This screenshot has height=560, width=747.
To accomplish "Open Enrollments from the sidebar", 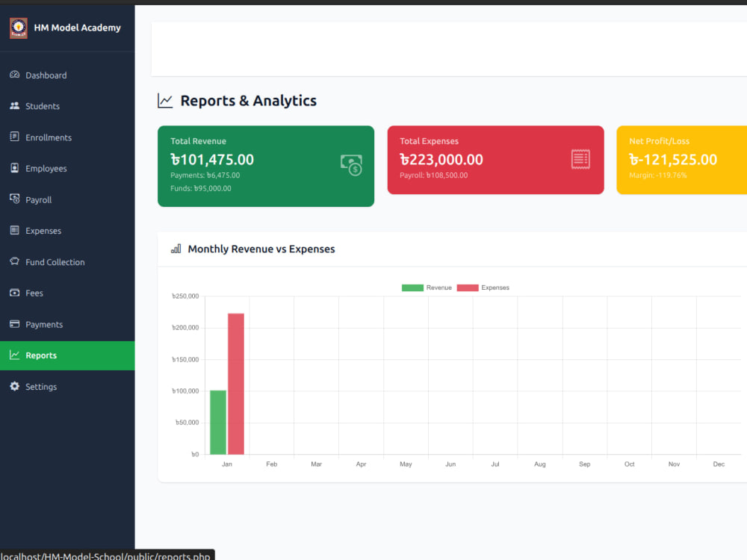I will coord(67,137).
